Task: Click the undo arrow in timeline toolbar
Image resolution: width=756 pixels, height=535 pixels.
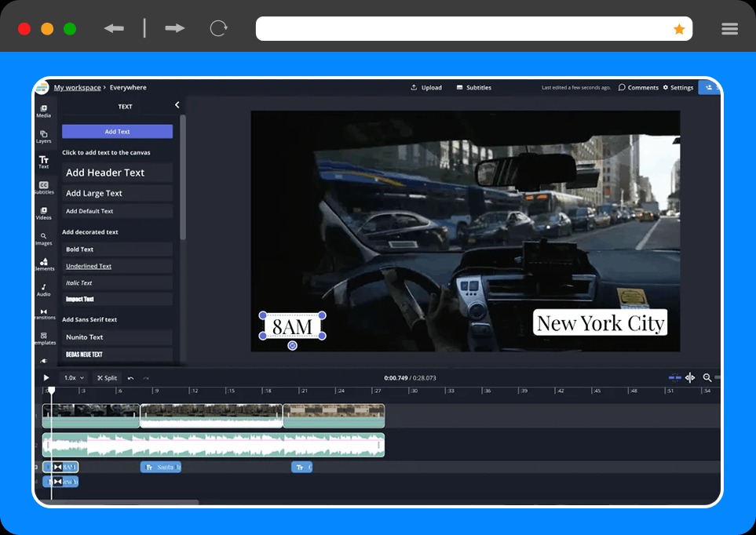Action: [130, 378]
